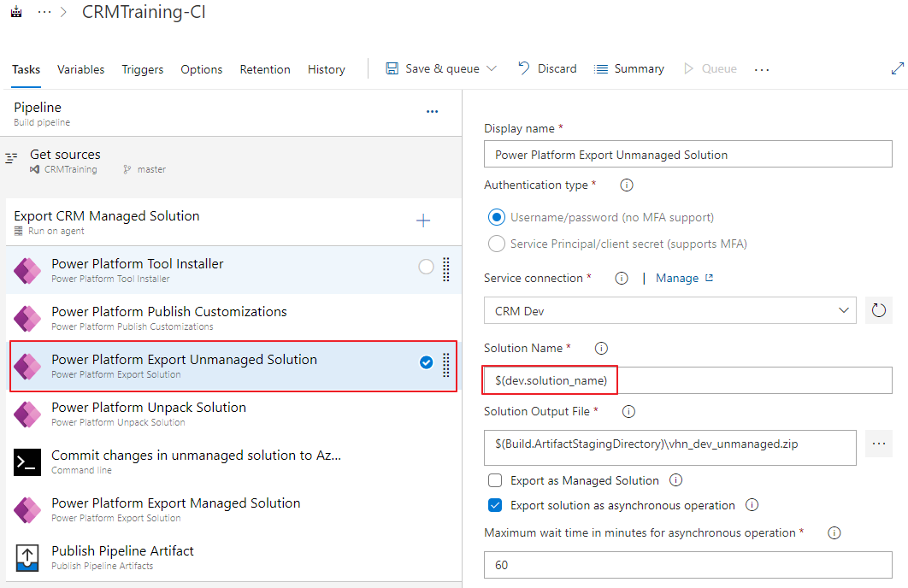Click the Unpack Solution diamond icon
Viewport: 908px width, 588px height.
click(x=27, y=415)
